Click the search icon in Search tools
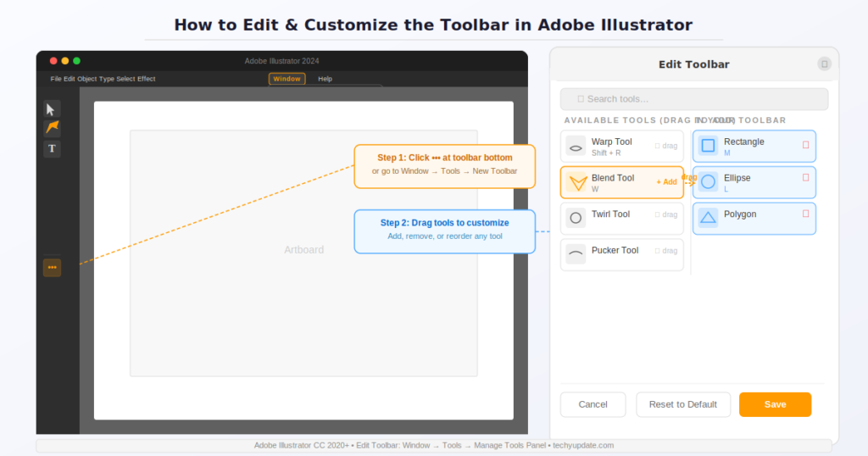Viewport: 868px width, 456px height. point(580,99)
